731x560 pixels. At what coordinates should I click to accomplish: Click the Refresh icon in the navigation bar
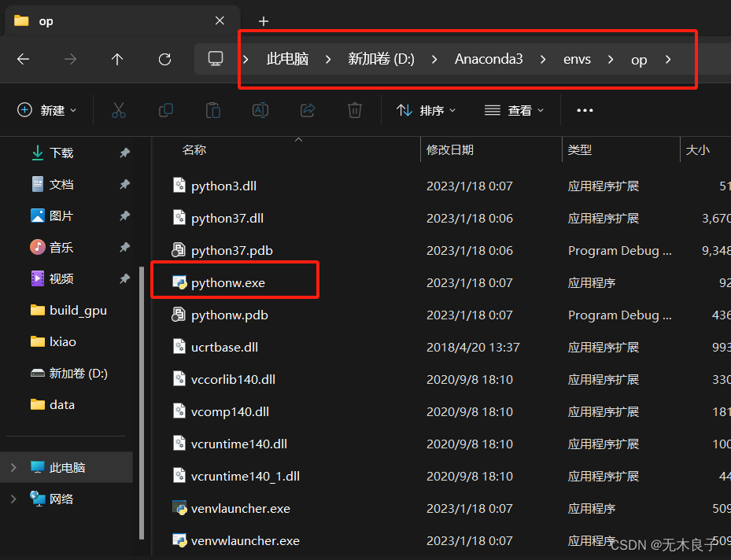click(x=164, y=59)
